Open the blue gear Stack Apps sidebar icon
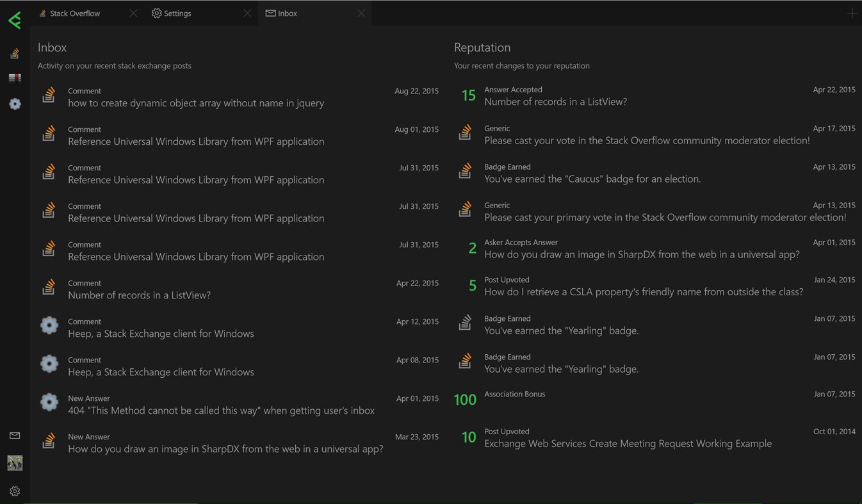Viewport: 862px width, 504px height. (15, 104)
